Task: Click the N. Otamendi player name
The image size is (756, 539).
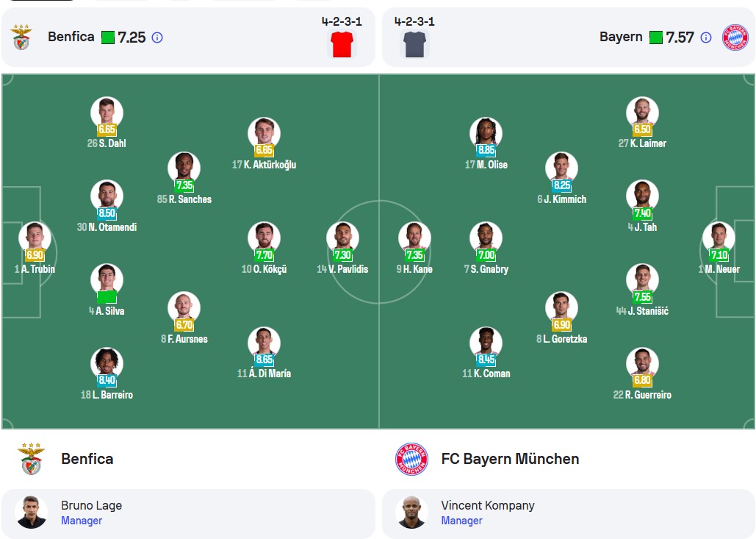Action: coord(112,226)
